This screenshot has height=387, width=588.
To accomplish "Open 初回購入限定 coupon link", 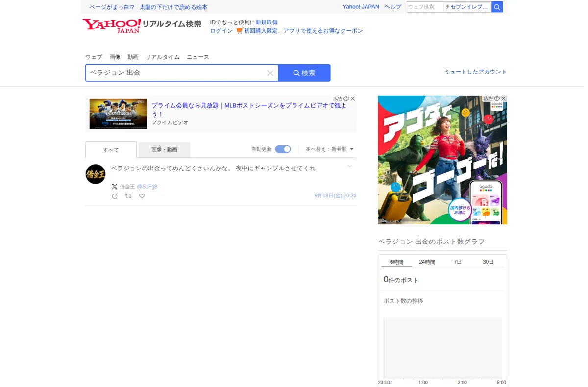I will click(303, 31).
